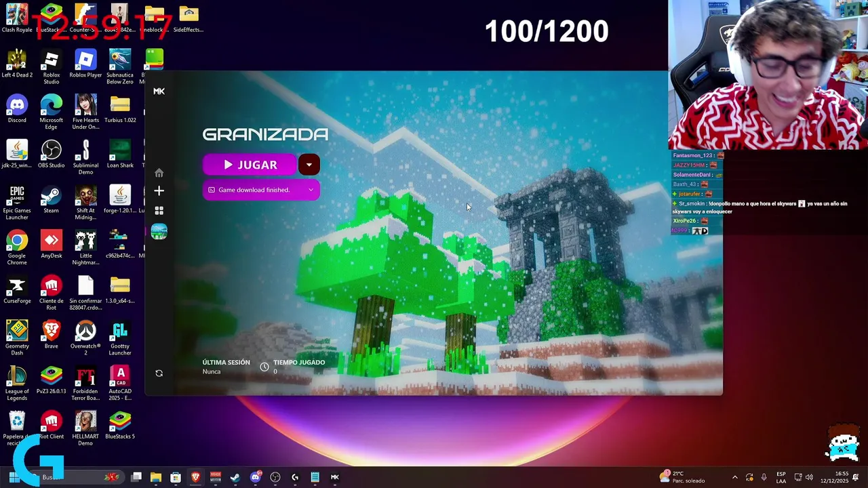Open Subliminal Demo desktop icon

tap(85, 158)
